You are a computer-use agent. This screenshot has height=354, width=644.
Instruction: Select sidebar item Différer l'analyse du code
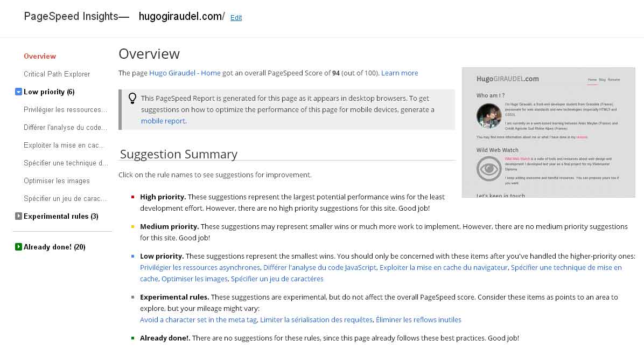point(65,128)
